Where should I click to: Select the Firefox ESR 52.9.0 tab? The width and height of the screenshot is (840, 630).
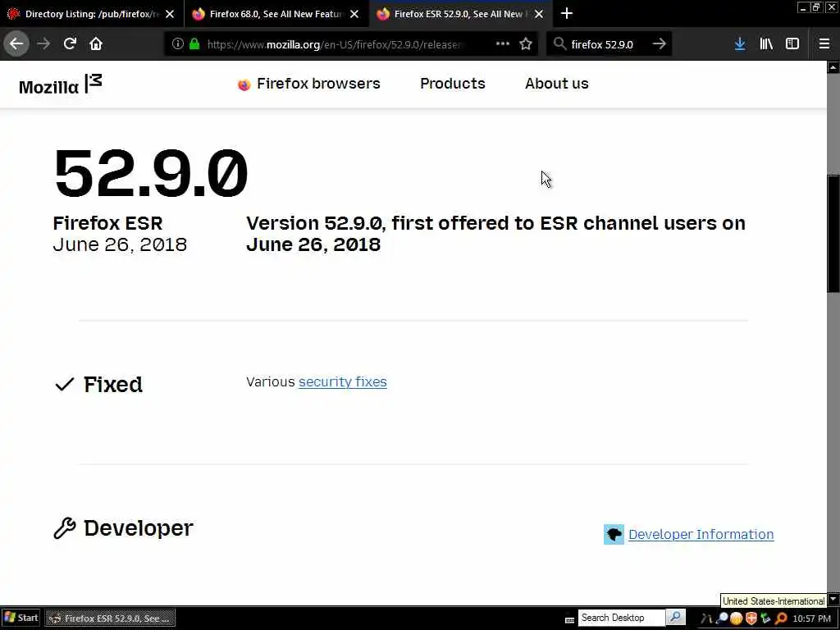[459, 13]
